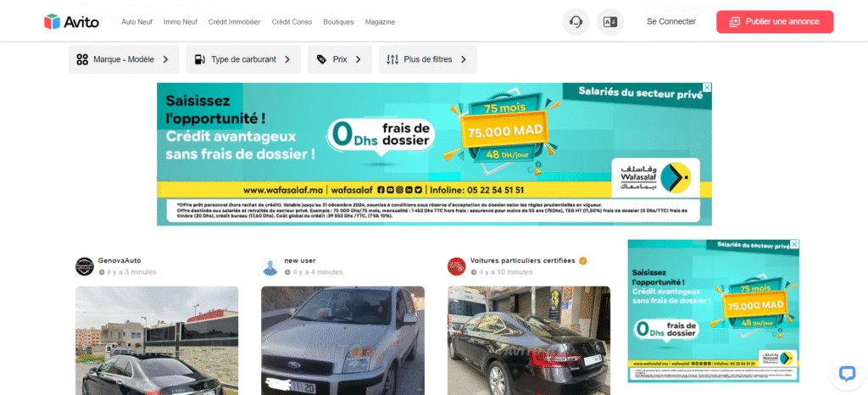The image size is (868, 395).
Task: Open the Boutiques page
Action: (338, 22)
